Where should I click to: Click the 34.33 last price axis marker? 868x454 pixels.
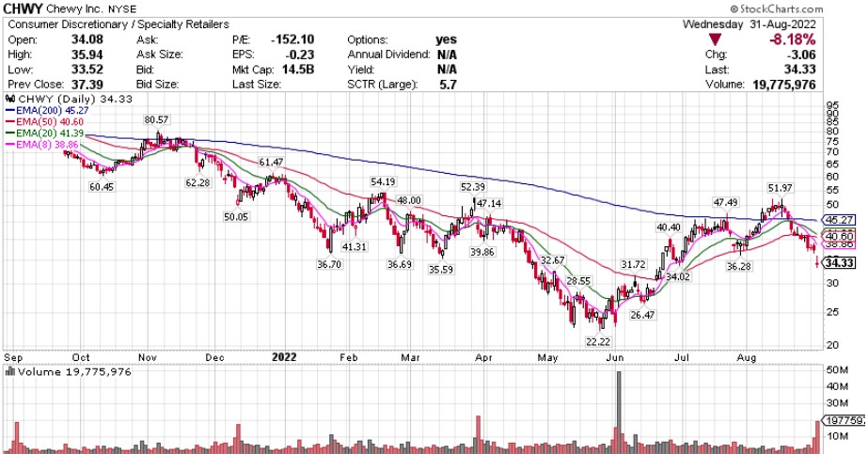pos(840,262)
